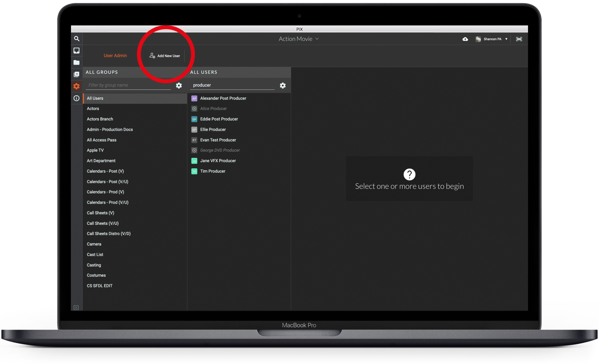The image size is (599, 364).
Task: Switch to User Admin tab
Action: coord(115,56)
